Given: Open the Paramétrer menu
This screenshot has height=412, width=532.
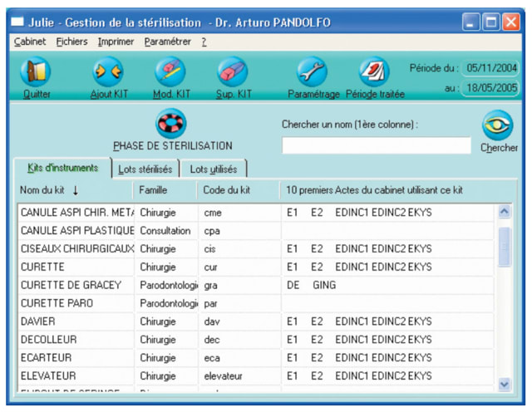Looking at the screenshot, I should 167,42.
